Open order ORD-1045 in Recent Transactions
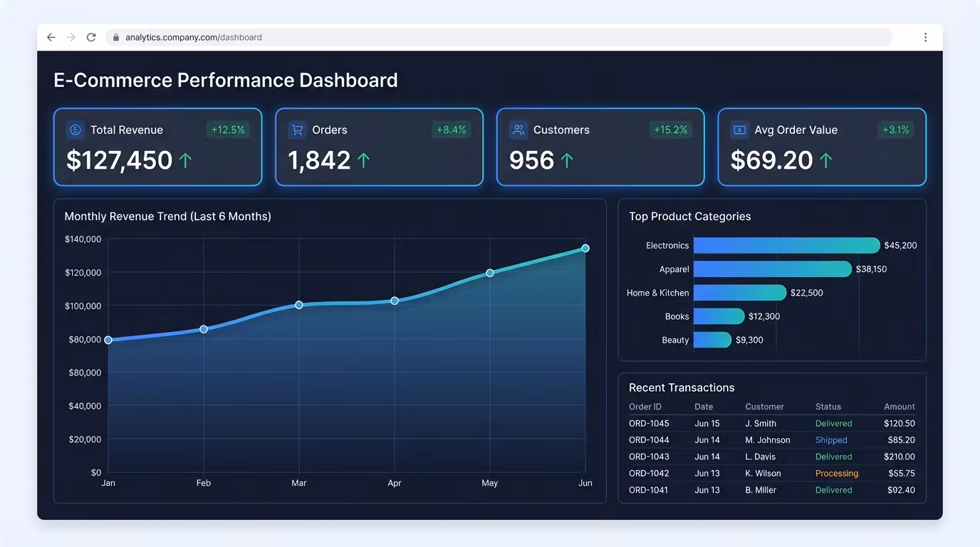 coord(649,423)
